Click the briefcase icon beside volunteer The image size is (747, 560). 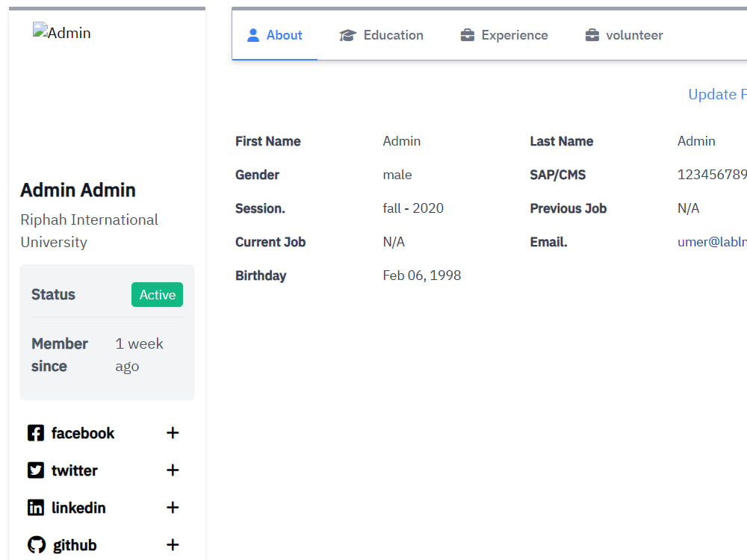click(x=592, y=35)
